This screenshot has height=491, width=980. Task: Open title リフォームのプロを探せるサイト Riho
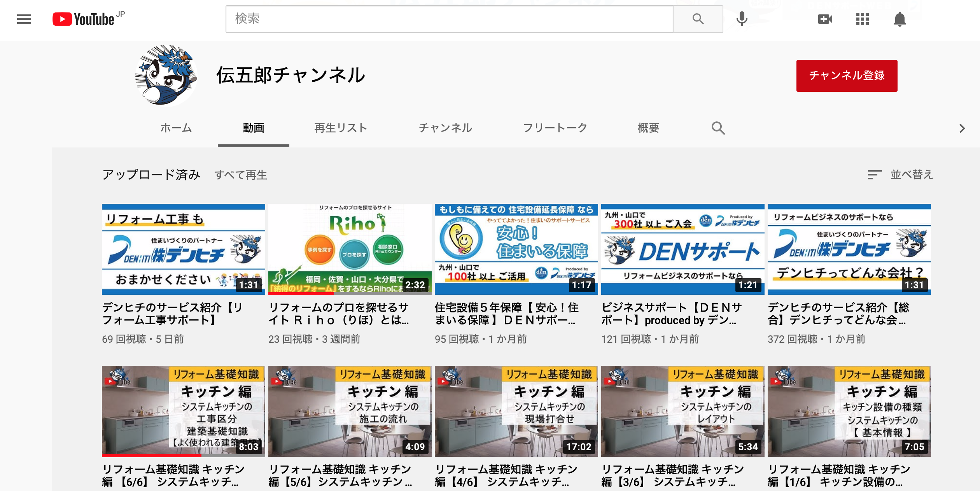pos(338,314)
